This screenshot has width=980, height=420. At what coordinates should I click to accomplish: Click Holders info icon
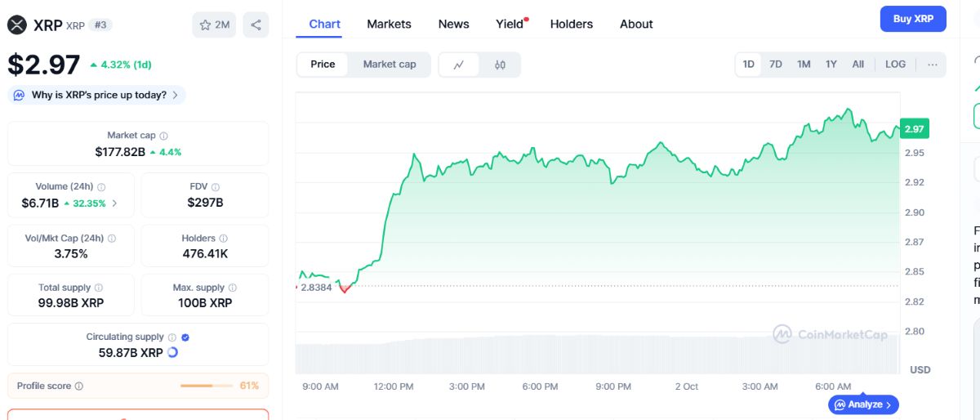[x=224, y=239]
